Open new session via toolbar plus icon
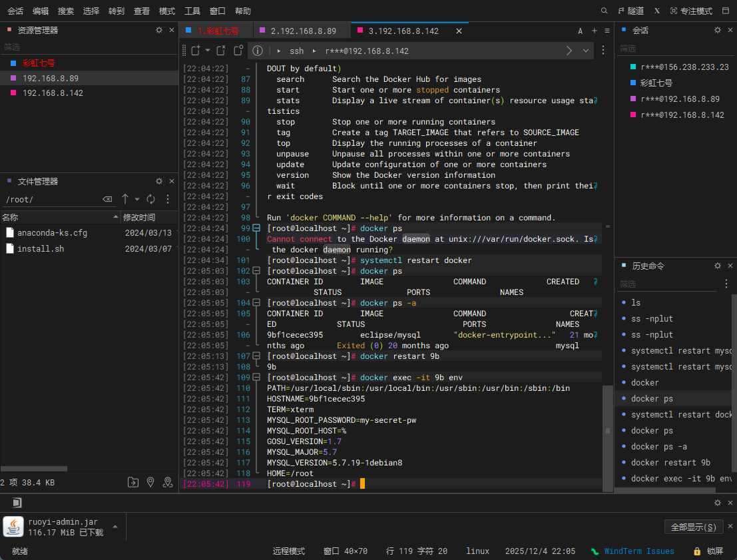 (x=195, y=51)
